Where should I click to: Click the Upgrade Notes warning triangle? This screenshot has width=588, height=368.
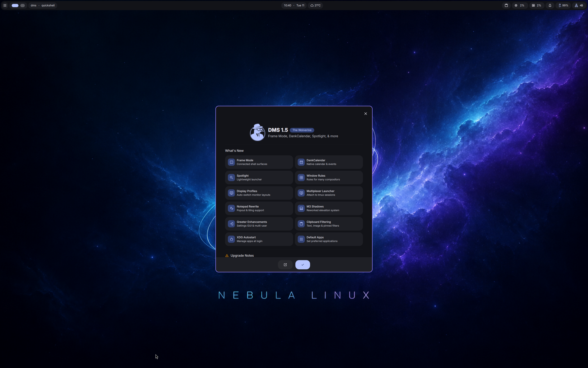[227, 256]
